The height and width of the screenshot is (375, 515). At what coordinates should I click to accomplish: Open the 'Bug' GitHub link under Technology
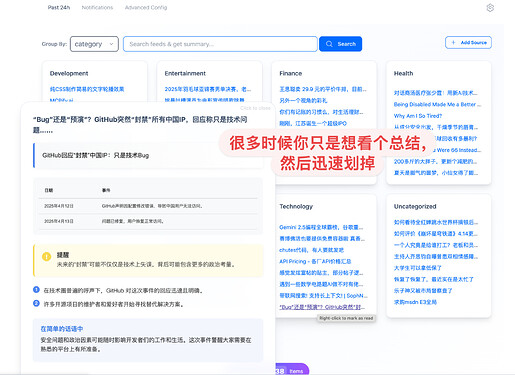[x=322, y=307]
